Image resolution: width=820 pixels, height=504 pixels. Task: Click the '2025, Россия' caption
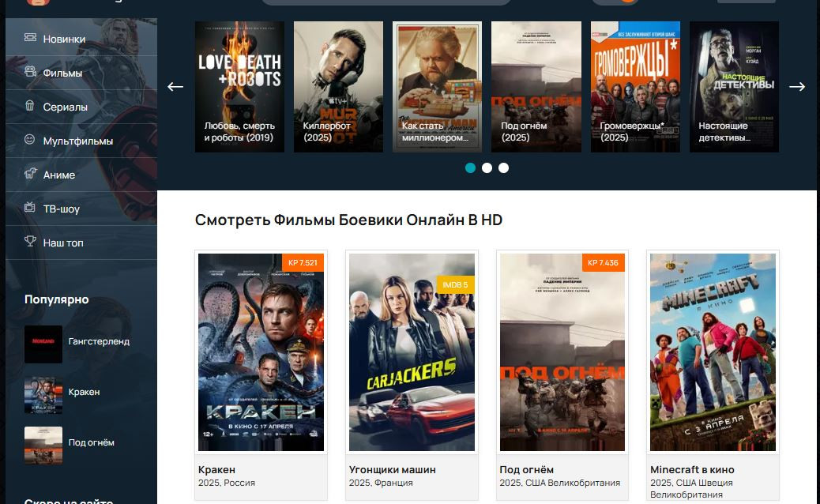(227, 483)
